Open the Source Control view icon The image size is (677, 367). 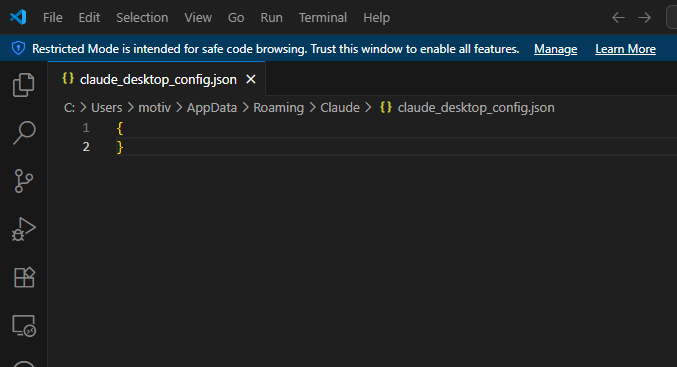(x=24, y=181)
